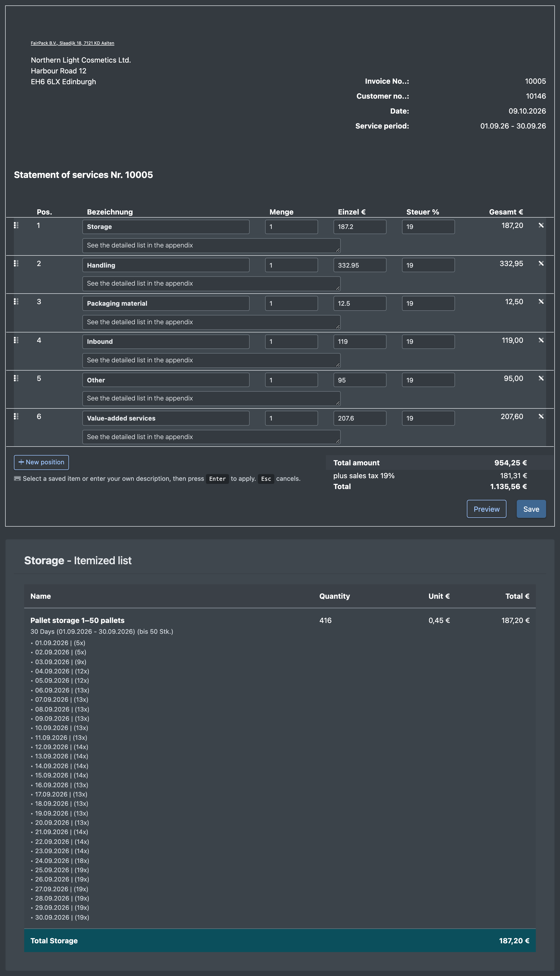Click the Total Storage 187,20 € amount
Viewport: 560px width, 976px height.
pyautogui.click(x=514, y=941)
